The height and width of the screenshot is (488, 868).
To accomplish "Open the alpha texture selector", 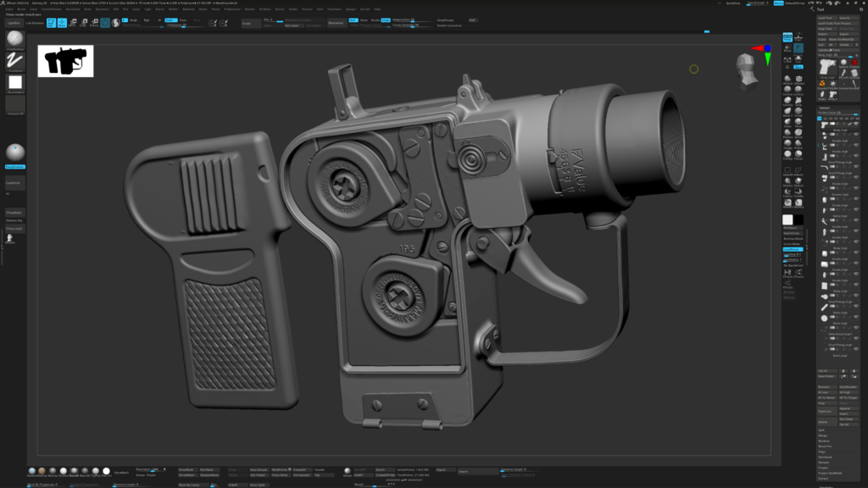I will point(15,83).
